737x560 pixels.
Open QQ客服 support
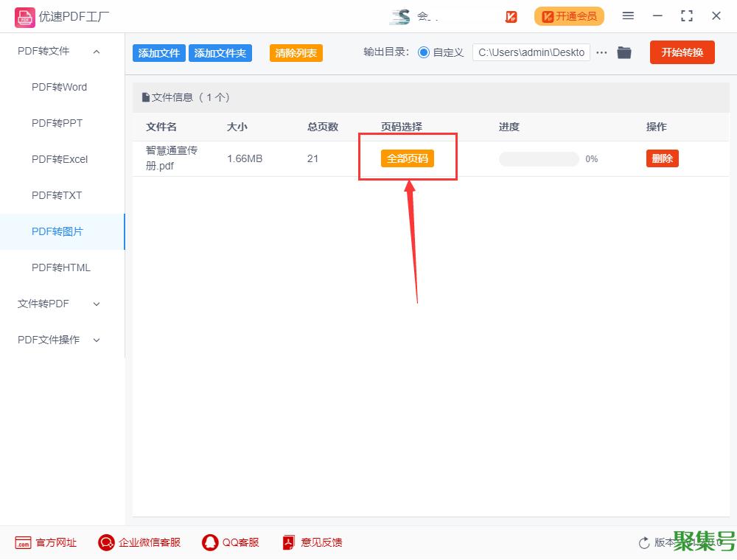pyautogui.click(x=231, y=542)
